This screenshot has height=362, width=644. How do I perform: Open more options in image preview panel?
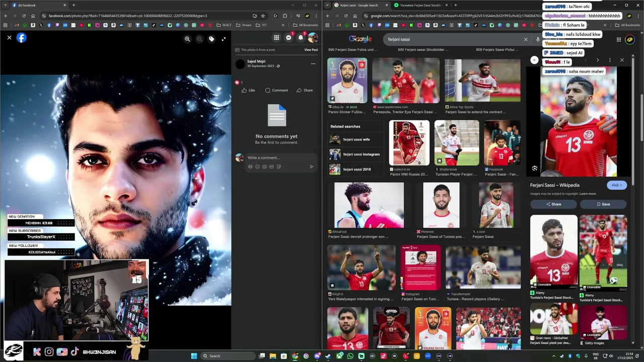(610, 60)
